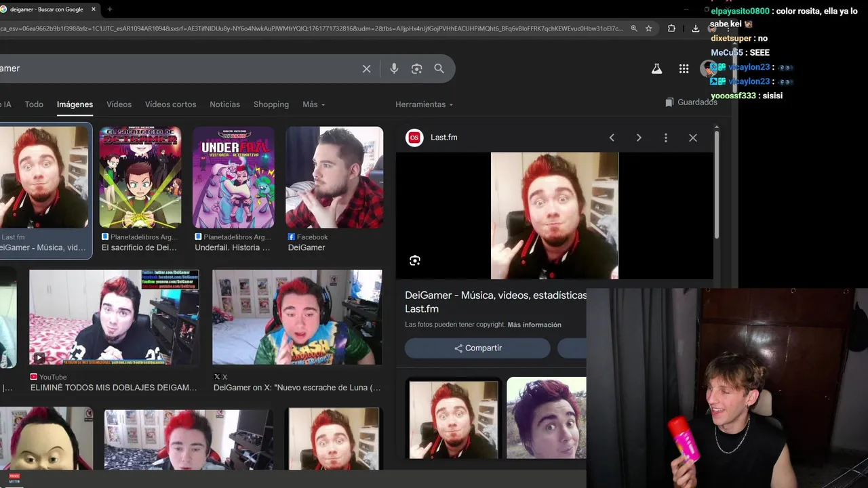Click the Facebook source label
The height and width of the screenshot is (488, 868).
308,237
